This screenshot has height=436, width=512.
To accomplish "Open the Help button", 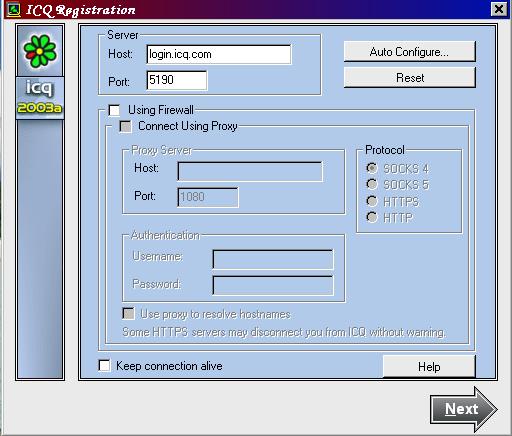I will [x=429, y=366].
